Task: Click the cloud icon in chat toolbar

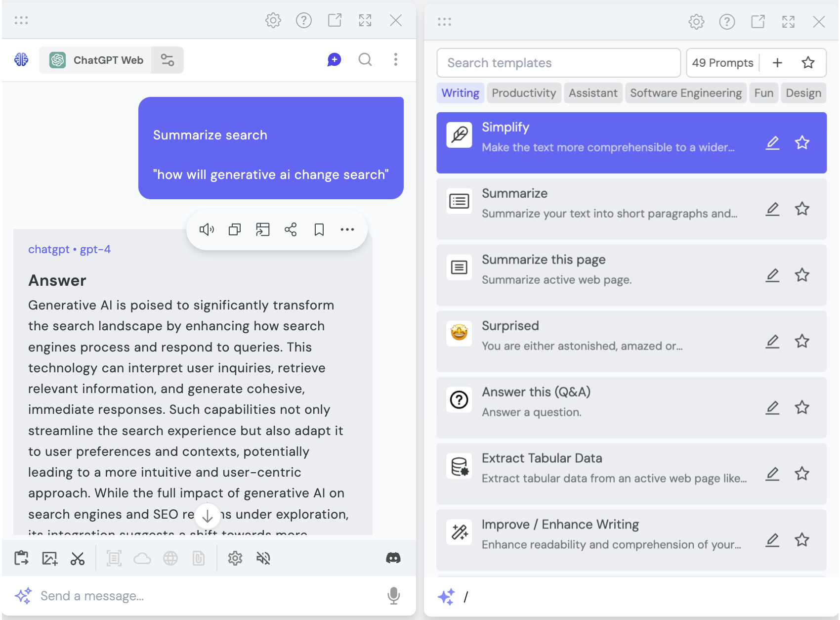Action: (142, 558)
